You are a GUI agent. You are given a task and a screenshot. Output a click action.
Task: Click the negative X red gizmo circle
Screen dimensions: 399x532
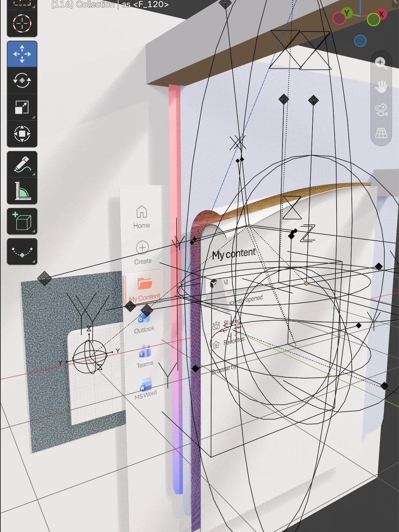pos(339,18)
